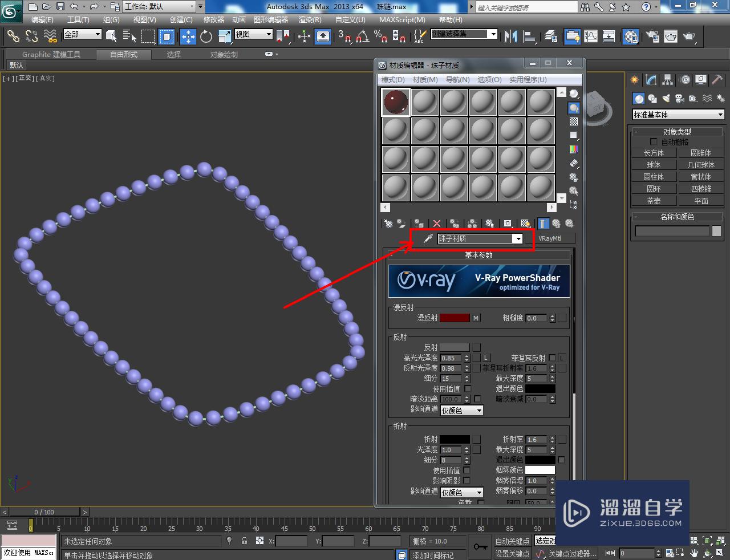Toggle the 自动栅格 checkbox

[x=654, y=141]
